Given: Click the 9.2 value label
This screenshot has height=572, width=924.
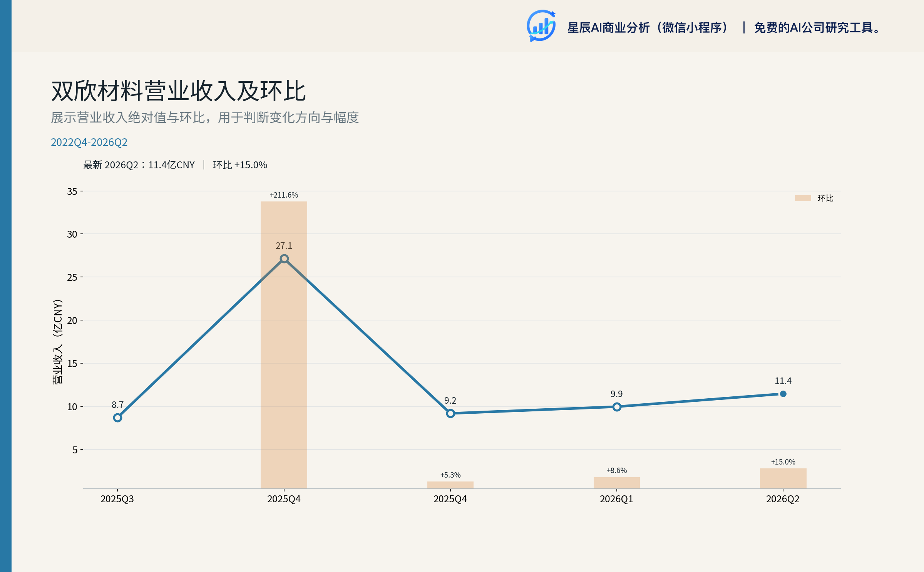Looking at the screenshot, I should coord(450,401).
